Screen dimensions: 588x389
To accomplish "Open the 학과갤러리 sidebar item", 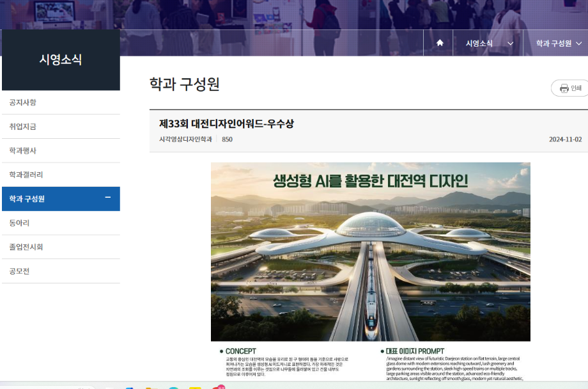I will [26, 175].
